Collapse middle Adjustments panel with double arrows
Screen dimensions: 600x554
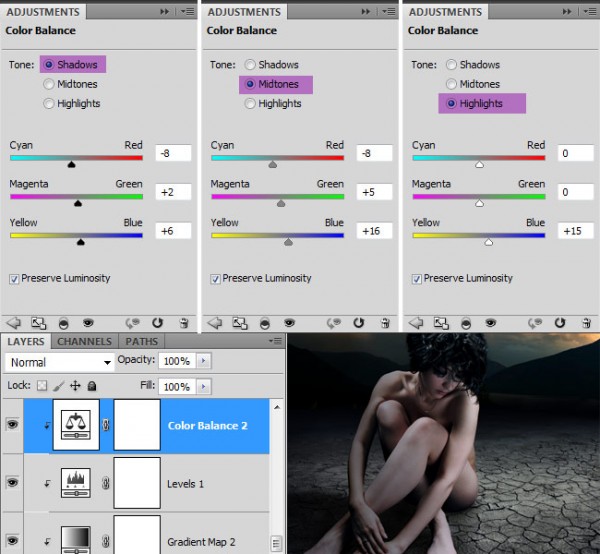[x=366, y=11]
